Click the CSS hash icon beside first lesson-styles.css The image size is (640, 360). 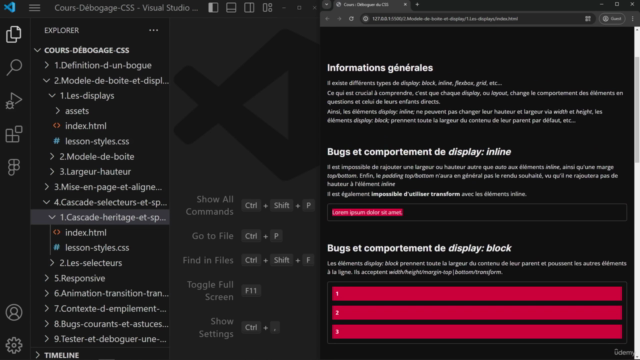click(57, 141)
